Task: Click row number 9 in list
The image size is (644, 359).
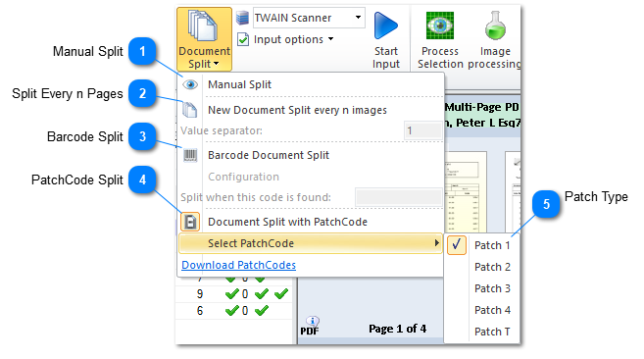Action: [x=200, y=294]
